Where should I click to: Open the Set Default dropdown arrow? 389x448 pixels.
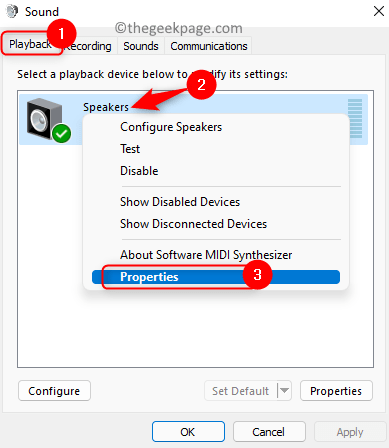284,390
